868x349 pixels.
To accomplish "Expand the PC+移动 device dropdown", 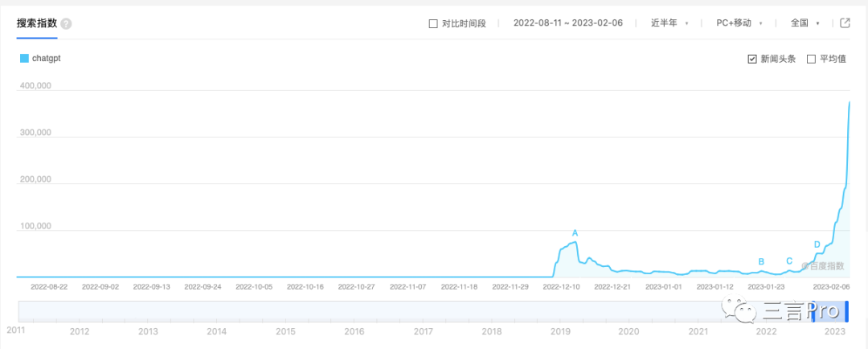I will pyautogui.click(x=739, y=23).
